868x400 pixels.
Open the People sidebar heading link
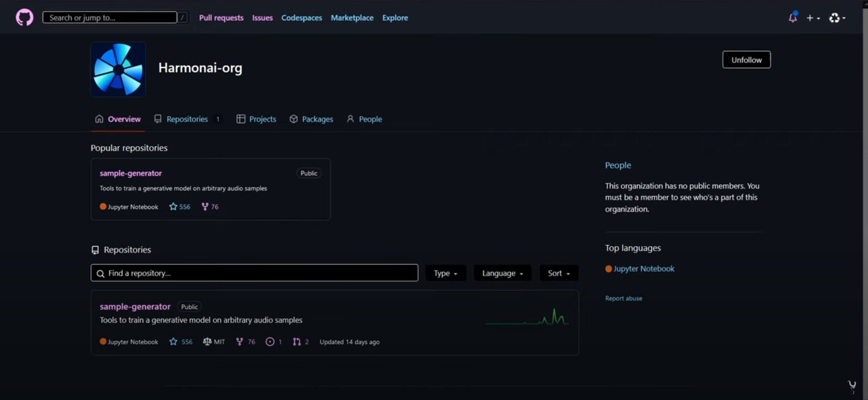click(x=618, y=165)
